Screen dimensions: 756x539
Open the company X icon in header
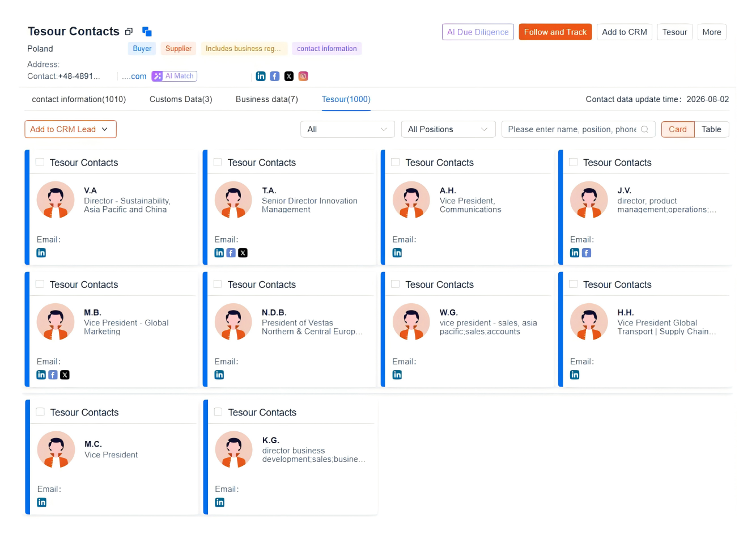point(289,76)
